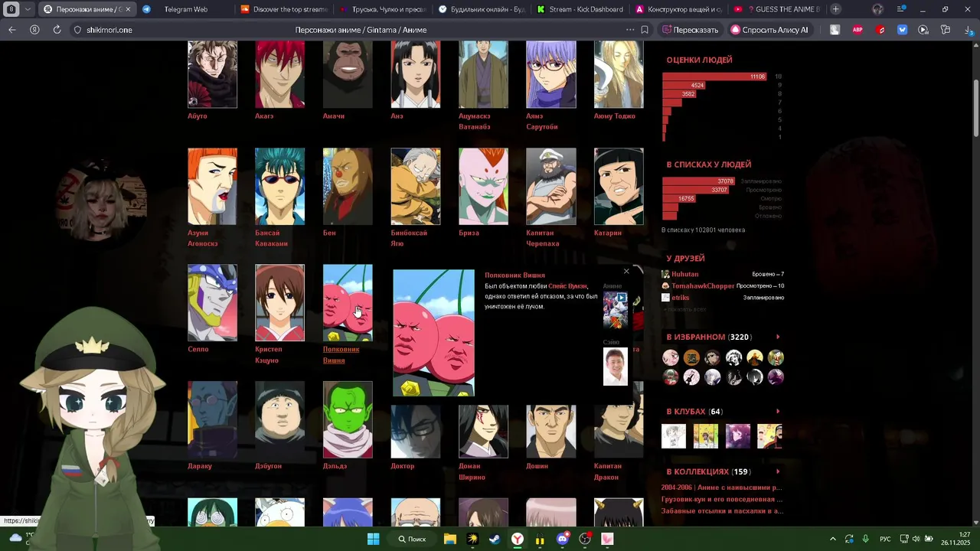
Task: Open friend profile TomahawkChopper
Action: [703, 285]
